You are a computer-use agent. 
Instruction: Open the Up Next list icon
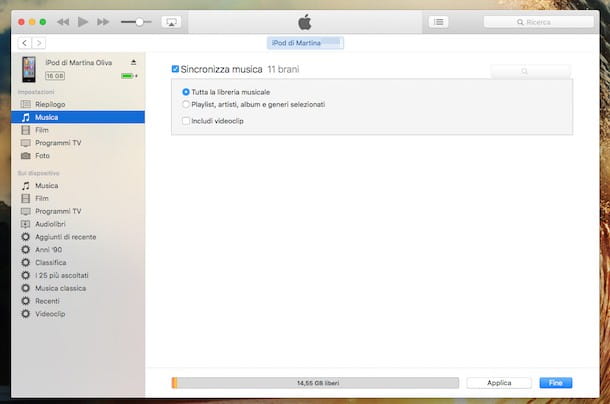pos(438,22)
